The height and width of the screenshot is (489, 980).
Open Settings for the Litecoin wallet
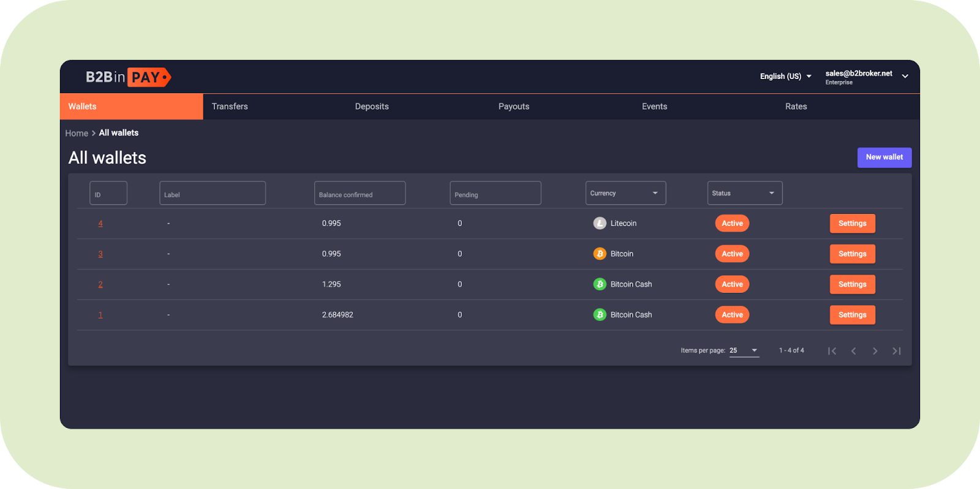[x=853, y=223]
